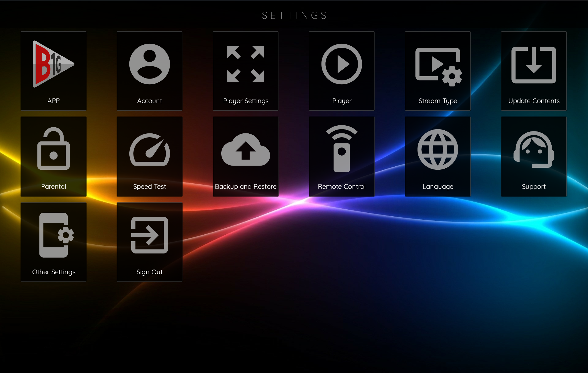
Task: Open the Player play-circle icon
Action: 341,64
